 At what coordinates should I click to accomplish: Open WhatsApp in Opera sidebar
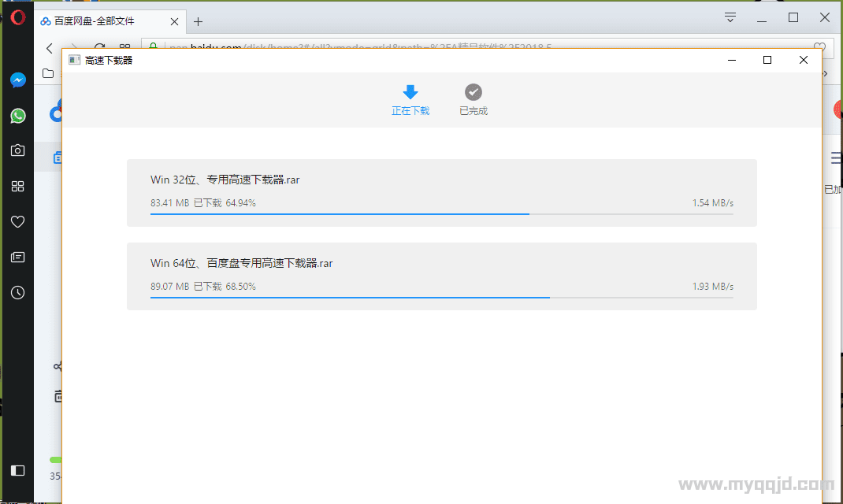click(x=18, y=116)
